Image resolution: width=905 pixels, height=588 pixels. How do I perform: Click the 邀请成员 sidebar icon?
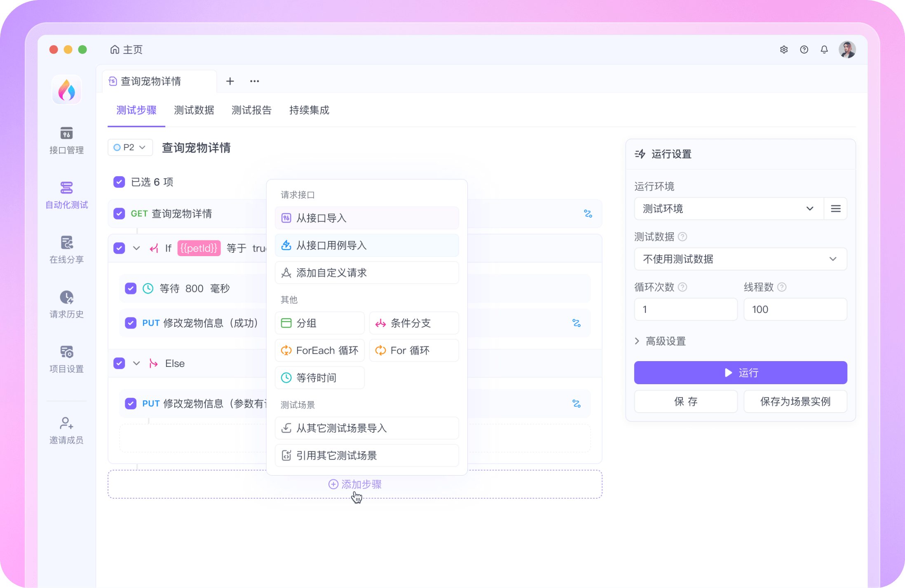coord(66,429)
